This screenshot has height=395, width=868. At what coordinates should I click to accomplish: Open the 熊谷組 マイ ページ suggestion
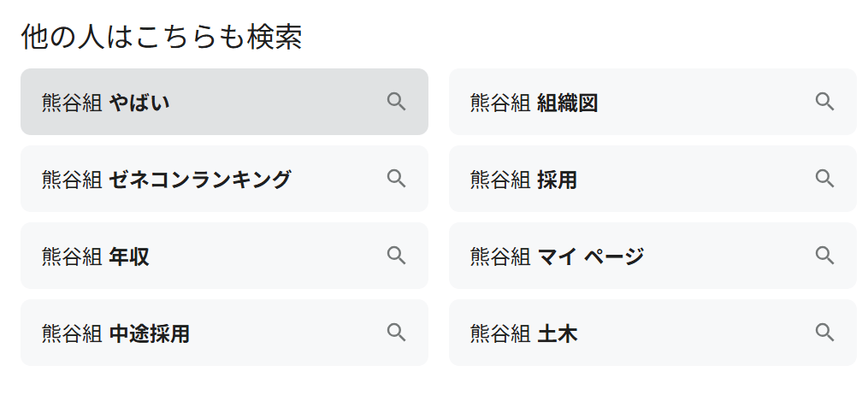(x=557, y=256)
